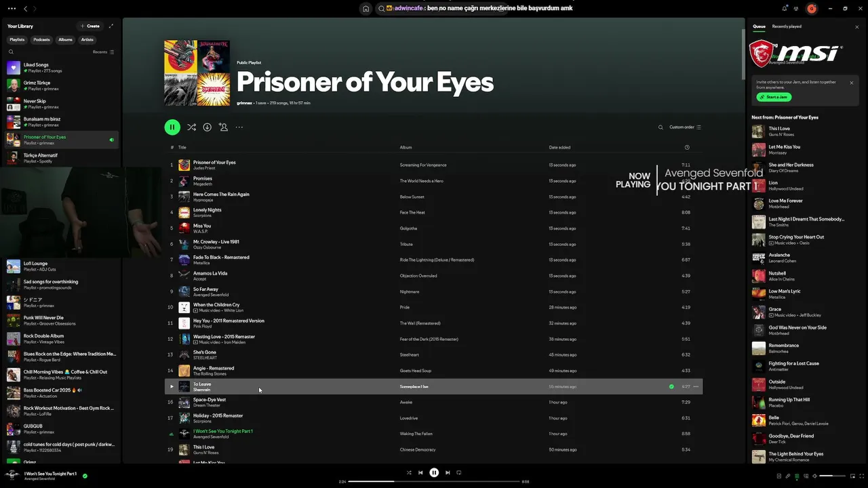Download the Prisoner of Your Eyes playlist
868x488 pixels.
pyautogui.click(x=208, y=127)
